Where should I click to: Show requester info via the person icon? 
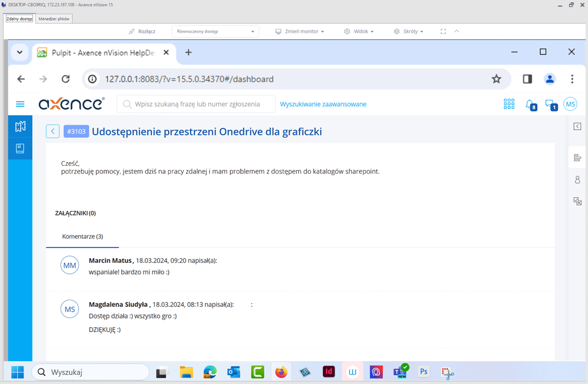(577, 179)
